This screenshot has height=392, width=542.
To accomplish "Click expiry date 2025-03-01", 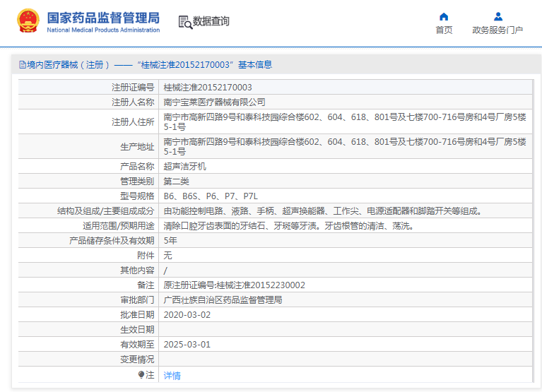I will pyautogui.click(x=187, y=345).
